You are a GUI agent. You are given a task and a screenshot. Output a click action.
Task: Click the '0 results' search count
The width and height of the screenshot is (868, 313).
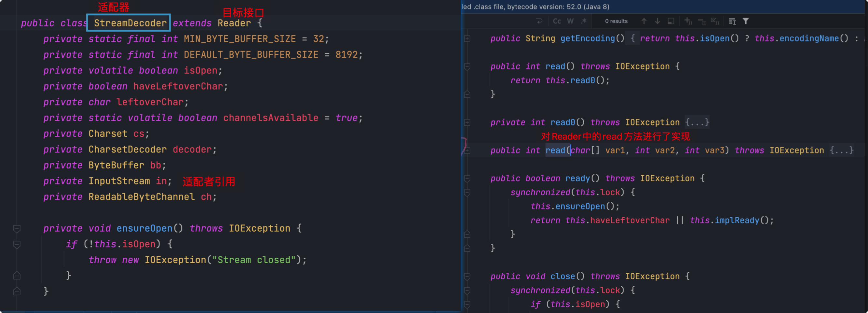click(616, 21)
